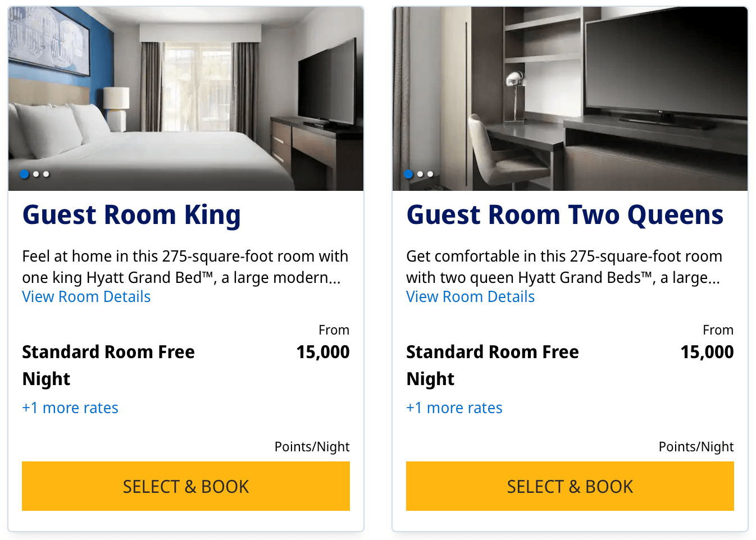The height and width of the screenshot is (540, 756).
Task: Click the 15,000 points price on Two Queens
Action: [x=707, y=352]
